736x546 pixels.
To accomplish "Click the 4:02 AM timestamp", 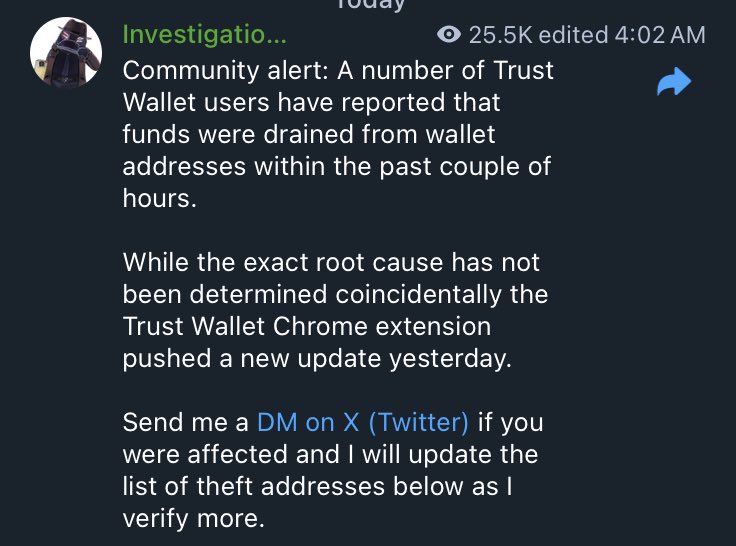I will (661, 35).
